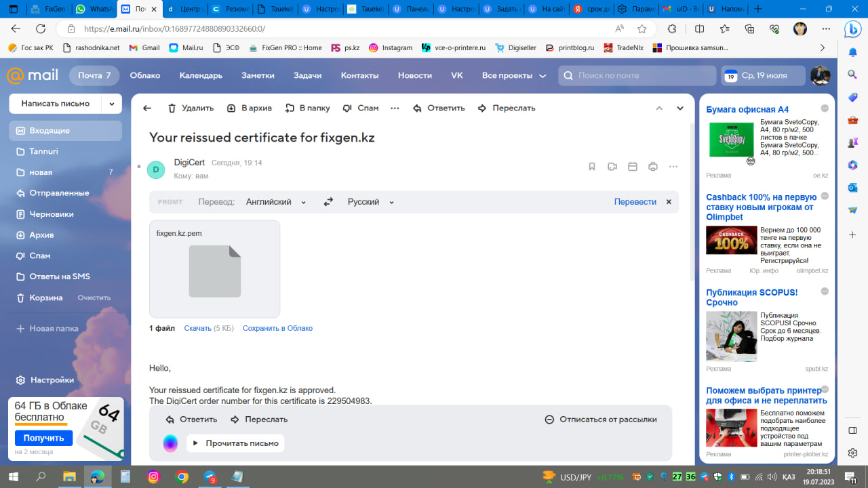Open Windows Start menu
868x488 pixels.
point(13,476)
